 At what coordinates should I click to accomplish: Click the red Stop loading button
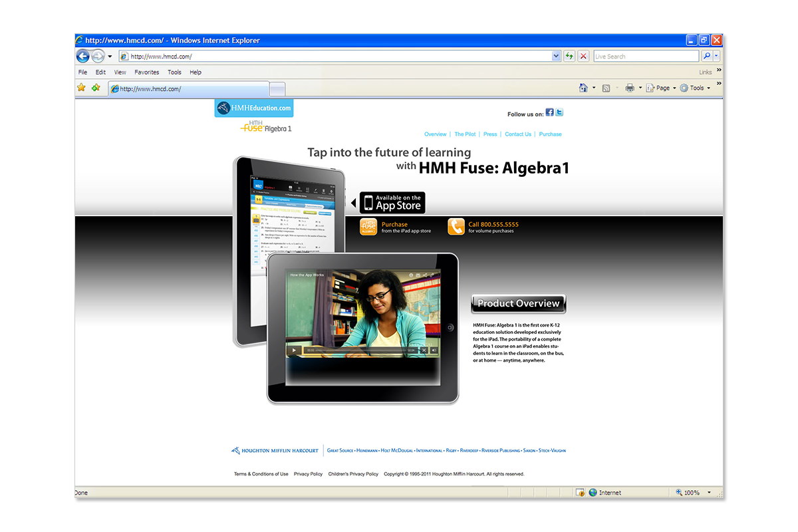[583, 57]
